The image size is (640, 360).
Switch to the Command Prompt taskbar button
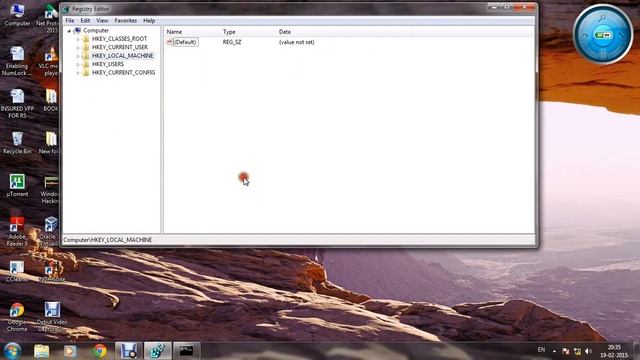coord(187,351)
